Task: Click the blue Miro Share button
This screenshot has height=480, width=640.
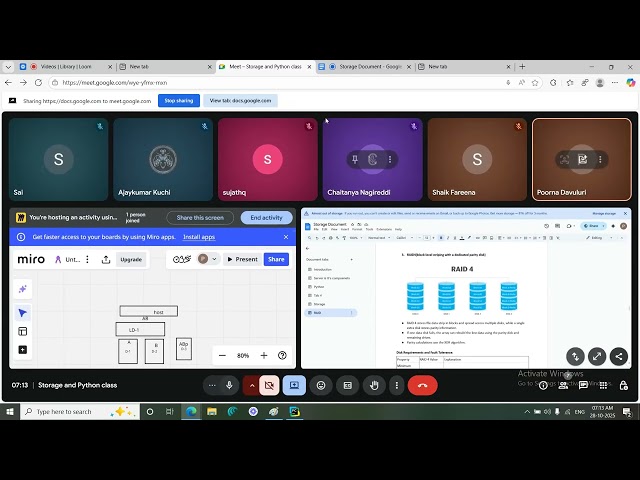Action: tap(276, 259)
